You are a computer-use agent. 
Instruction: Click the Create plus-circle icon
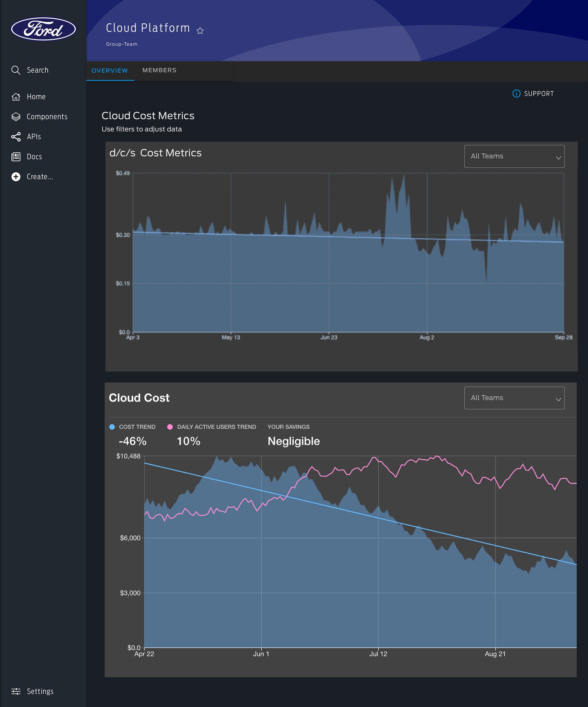pos(16,177)
